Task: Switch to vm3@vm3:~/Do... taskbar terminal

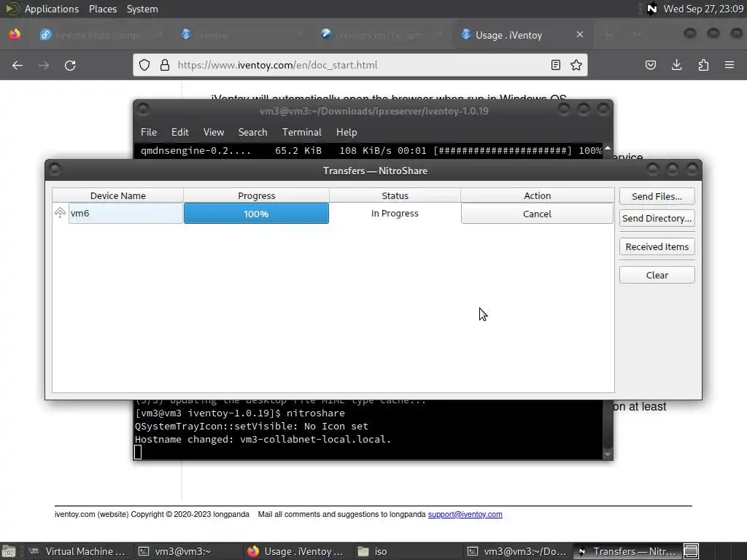Action: pyautogui.click(x=517, y=551)
